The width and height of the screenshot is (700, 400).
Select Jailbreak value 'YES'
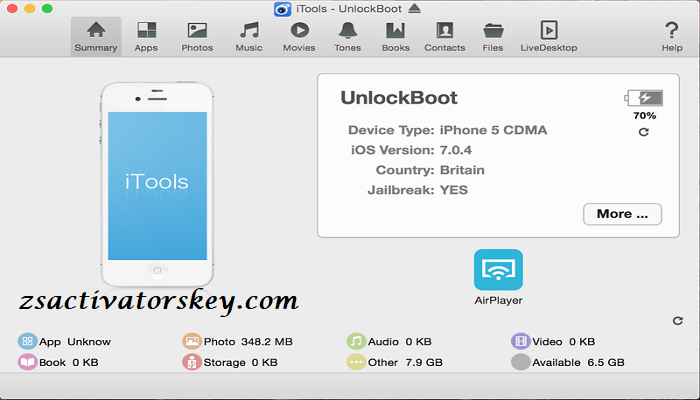click(x=454, y=190)
